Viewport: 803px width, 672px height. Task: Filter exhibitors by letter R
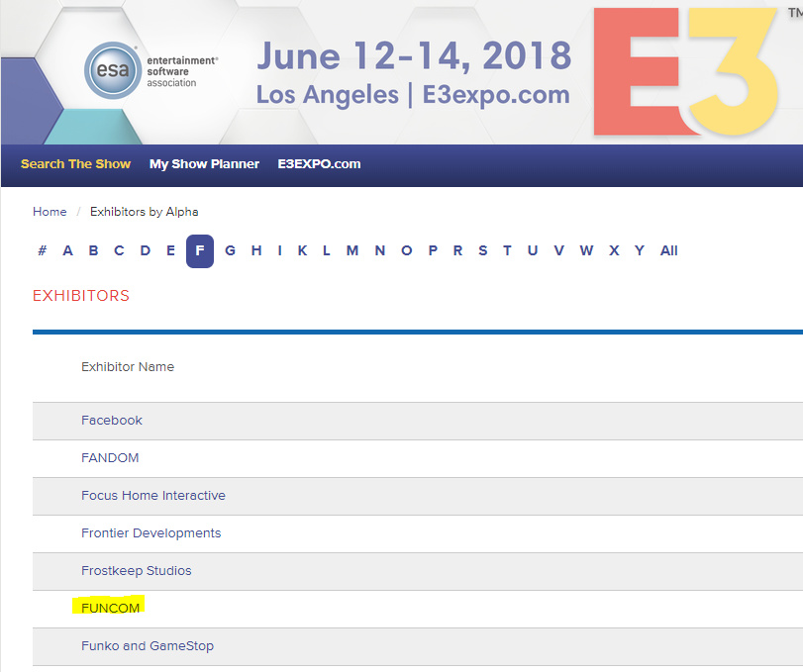click(x=457, y=250)
